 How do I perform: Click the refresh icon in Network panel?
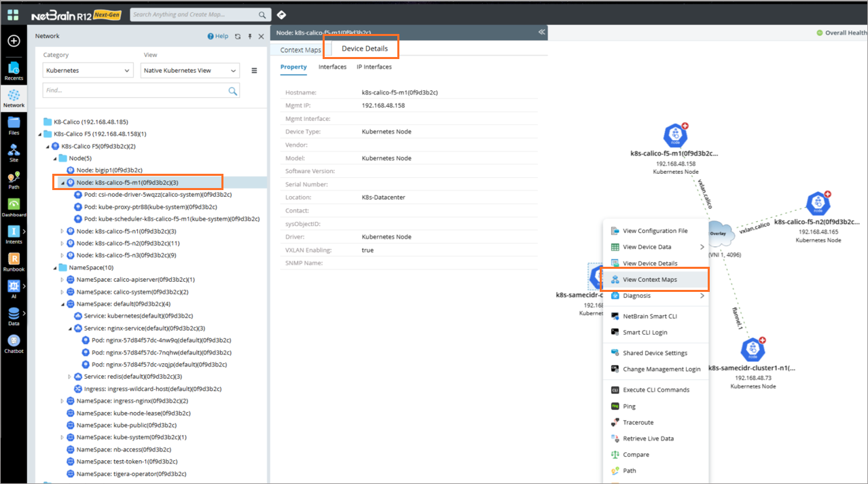click(x=238, y=37)
